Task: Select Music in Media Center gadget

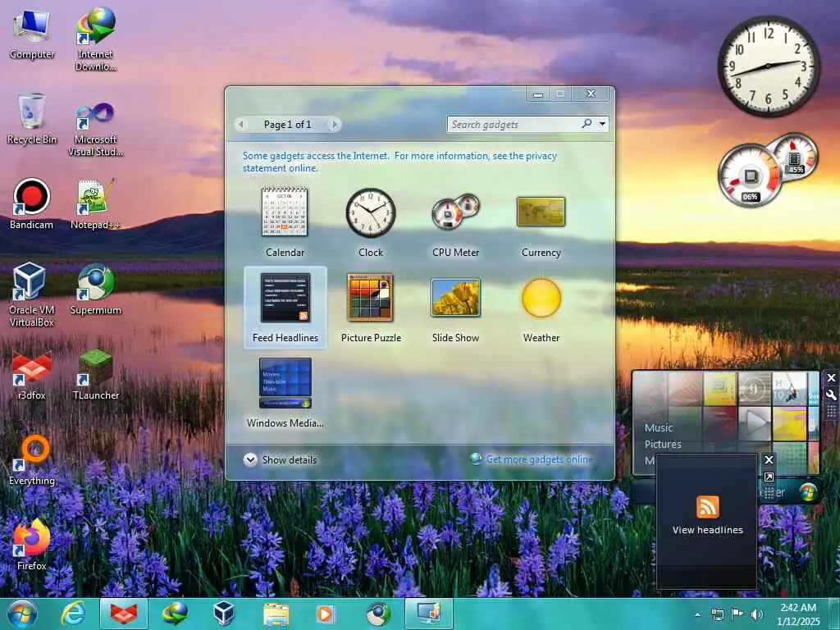Action: (x=659, y=427)
